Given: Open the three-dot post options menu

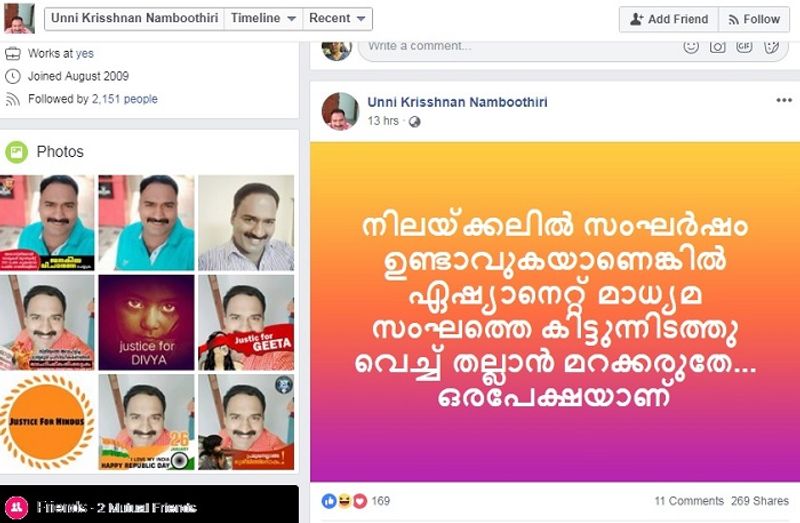Looking at the screenshot, I should (784, 100).
